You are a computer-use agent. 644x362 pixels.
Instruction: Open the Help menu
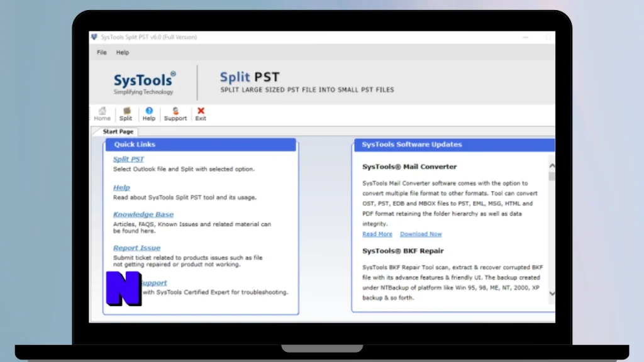[x=123, y=53]
